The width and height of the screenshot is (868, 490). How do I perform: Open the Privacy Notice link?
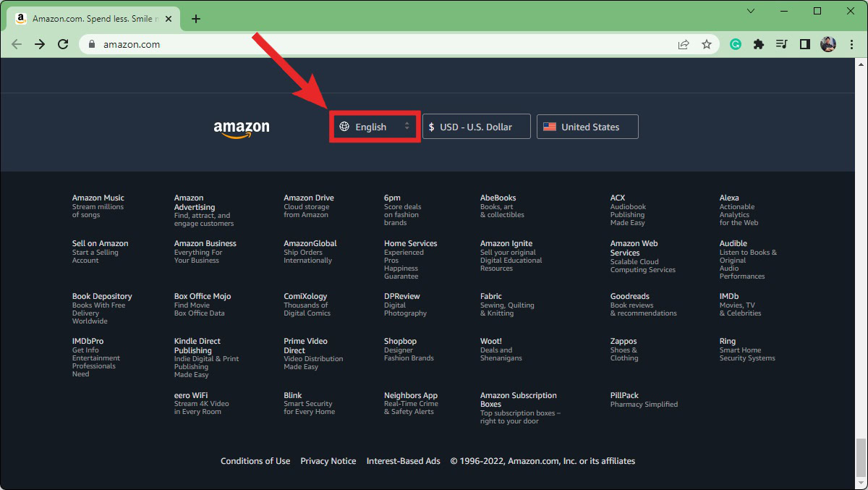328,461
